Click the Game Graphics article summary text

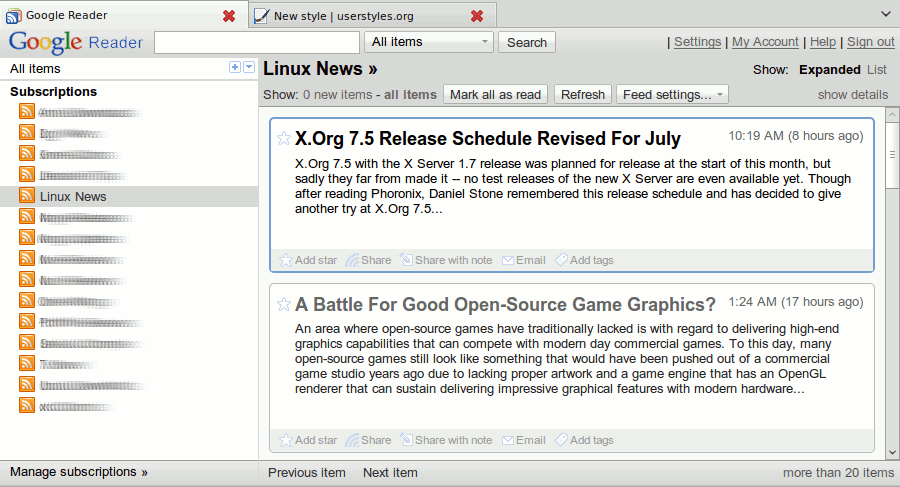point(567,359)
